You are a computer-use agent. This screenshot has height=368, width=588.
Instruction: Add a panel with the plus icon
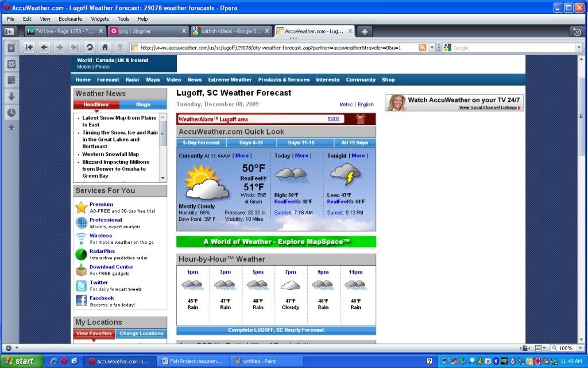(x=11, y=128)
